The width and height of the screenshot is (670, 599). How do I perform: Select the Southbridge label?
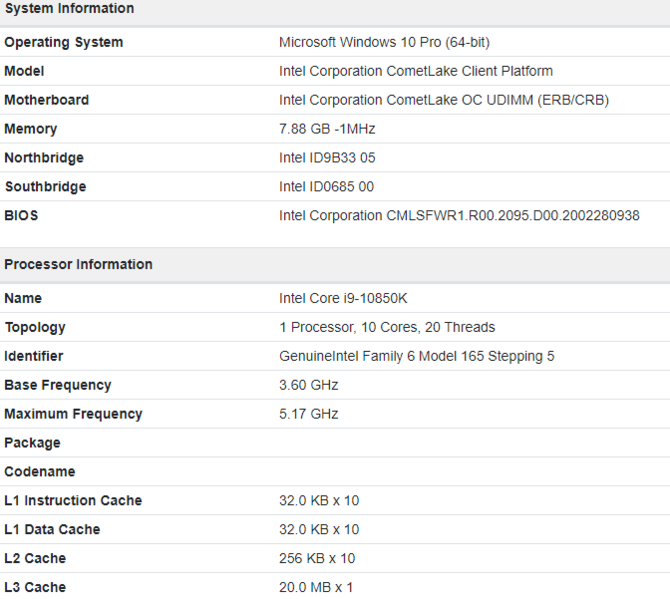click(x=45, y=187)
